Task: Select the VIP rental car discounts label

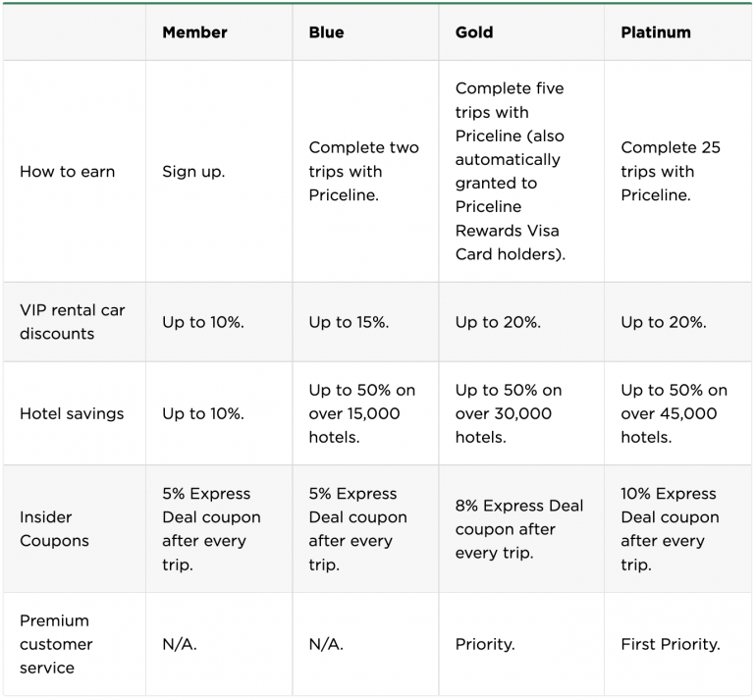Action: pos(72,322)
